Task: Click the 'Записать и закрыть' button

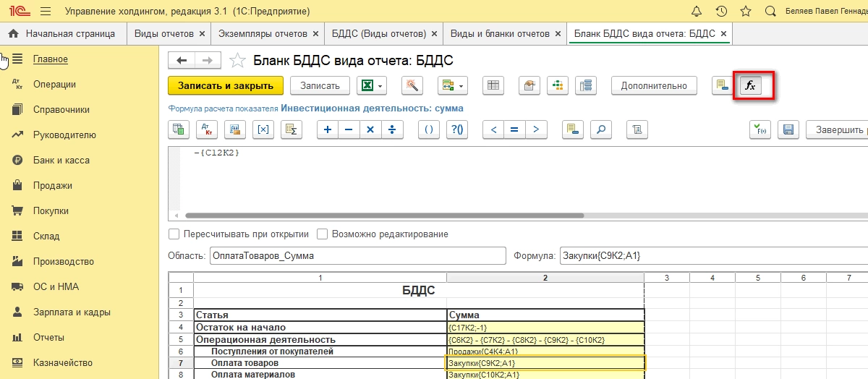Action: (x=226, y=85)
